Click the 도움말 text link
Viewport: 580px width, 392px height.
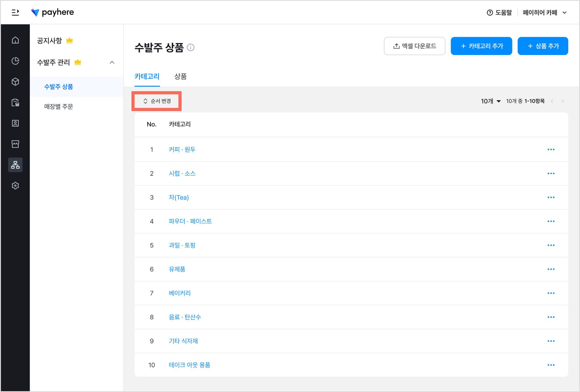tap(504, 12)
